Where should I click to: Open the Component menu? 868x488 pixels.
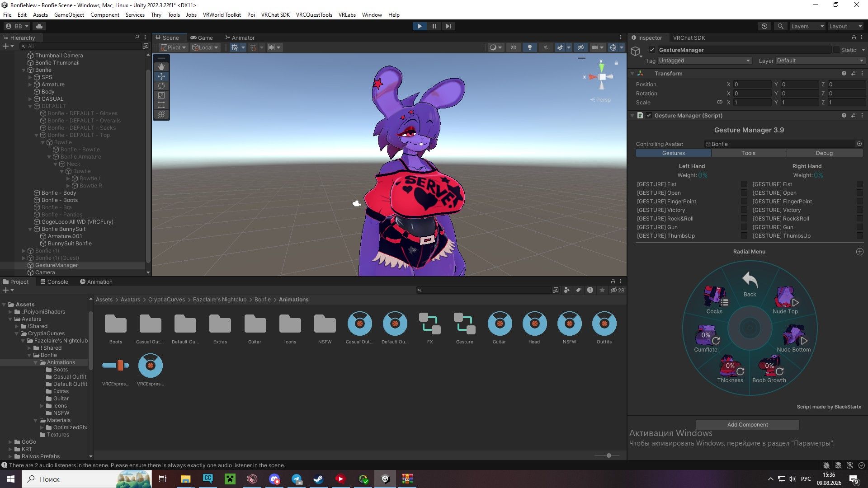pos(104,15)
